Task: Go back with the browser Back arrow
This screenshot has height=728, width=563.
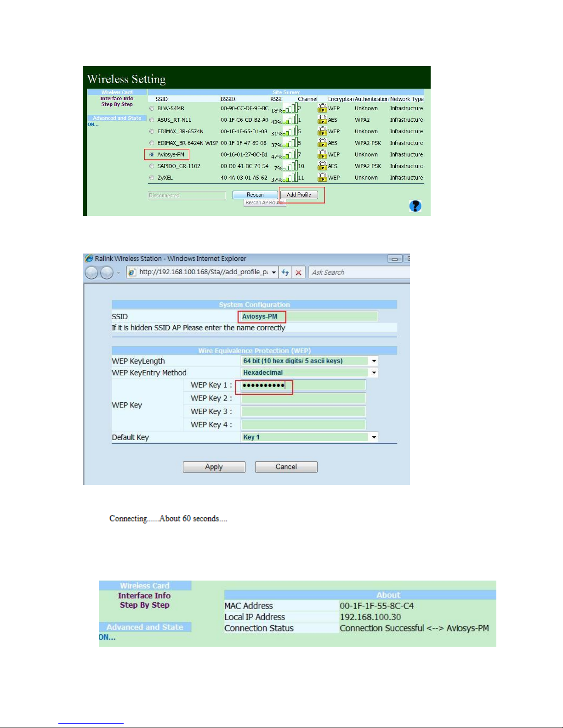Action: [x=92, y=273]
